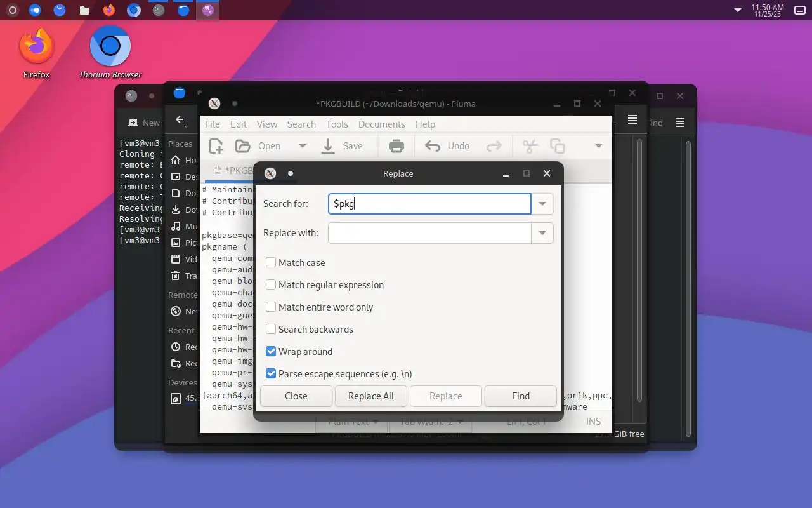This screenshot has height=508, width=812.
Task: Open the Tab Width status bar selector
Action: tap(431, 422)
